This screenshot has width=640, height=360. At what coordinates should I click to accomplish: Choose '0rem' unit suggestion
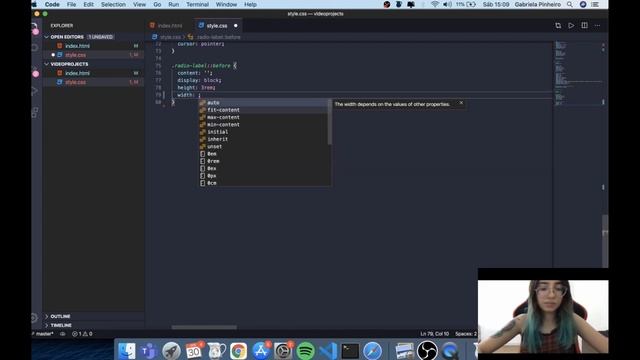point(263,161)
